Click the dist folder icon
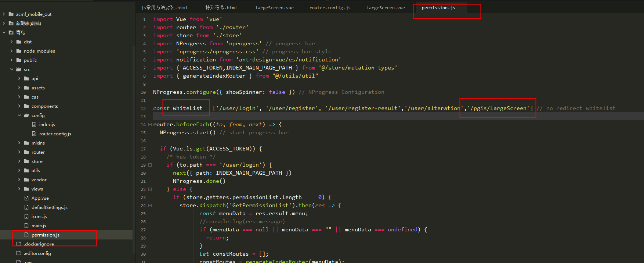 coord(19,42)
